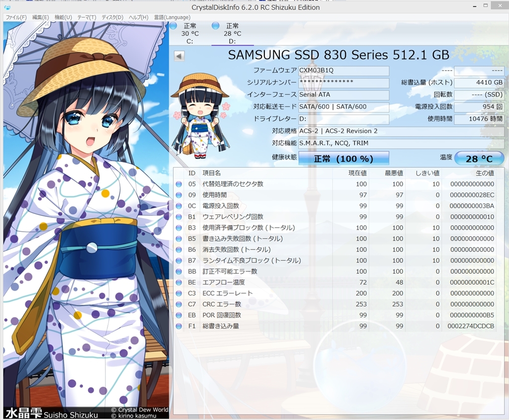Click status orb for attribute C3 row
The width and height of the screenshot is (509, 420).
click(178, 293)
